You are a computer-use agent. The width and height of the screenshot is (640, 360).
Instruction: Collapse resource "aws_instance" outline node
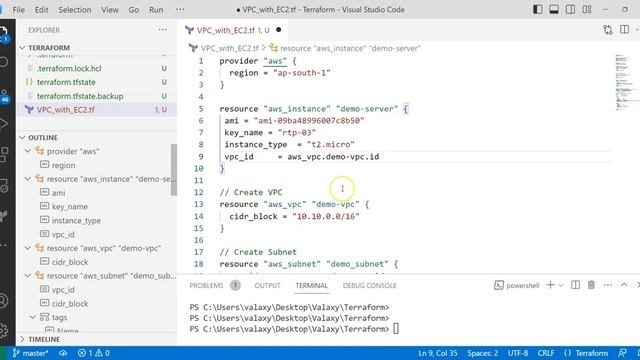tap(27, 179)
